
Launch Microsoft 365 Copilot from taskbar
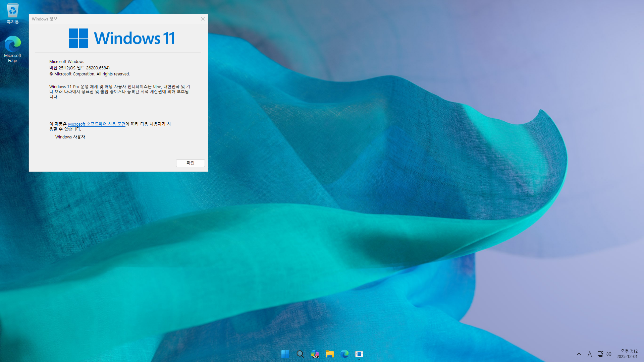[x=315, y=354]
